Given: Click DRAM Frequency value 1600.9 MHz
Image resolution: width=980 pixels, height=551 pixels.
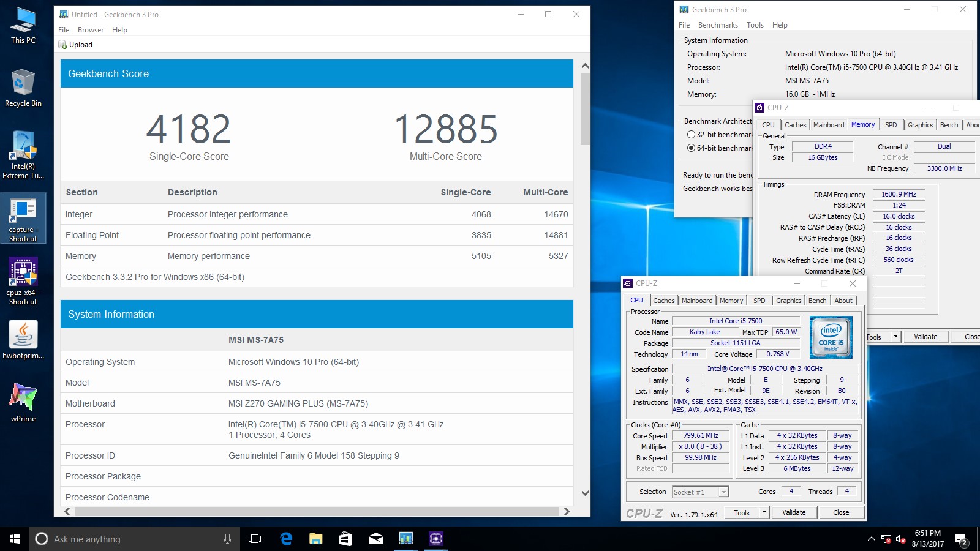Looking at the screenshot, I should 899,194.
